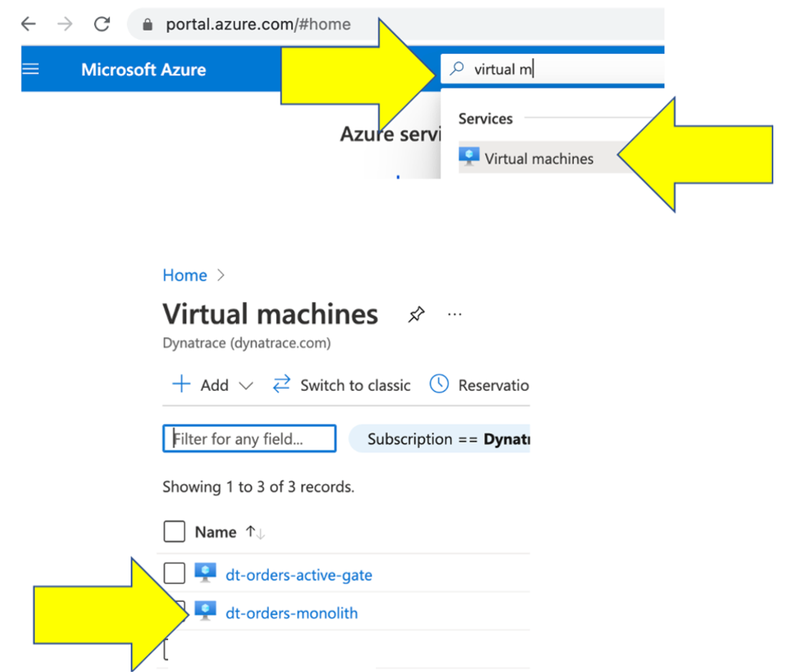Screen dimensions: 792x672
Task: Open the Subscription filter pill
Action: point(439,439)
